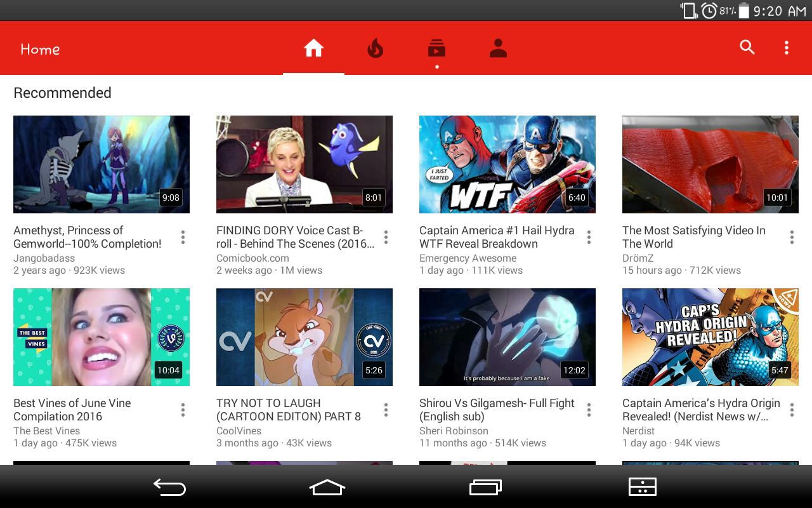Play the cartoon squirrel CV thumbnail
Image resolution: width=812 pixels, height=508 pixels.
304,337
